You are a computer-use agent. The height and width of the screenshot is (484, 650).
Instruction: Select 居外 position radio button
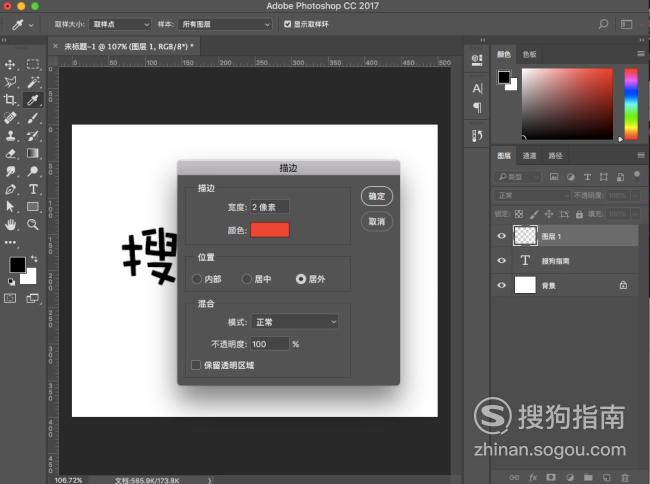pyautogui.click(x=301, y=279)
